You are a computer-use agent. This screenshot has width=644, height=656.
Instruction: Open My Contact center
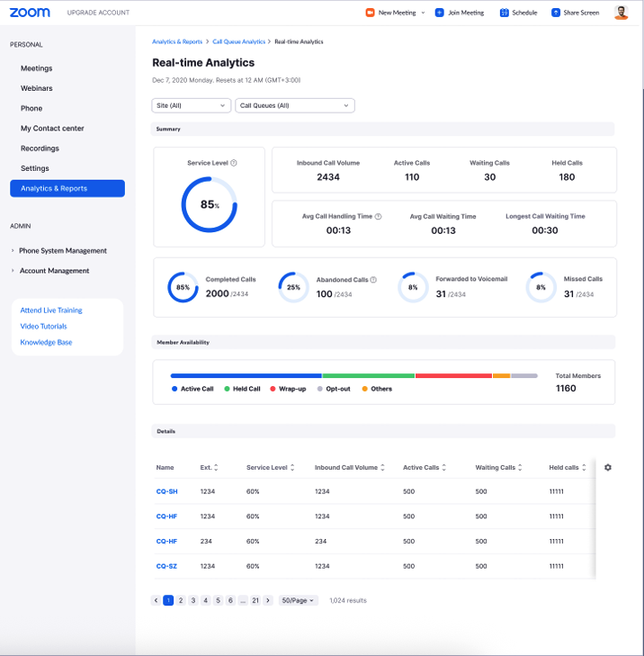(x=52, y=129)
